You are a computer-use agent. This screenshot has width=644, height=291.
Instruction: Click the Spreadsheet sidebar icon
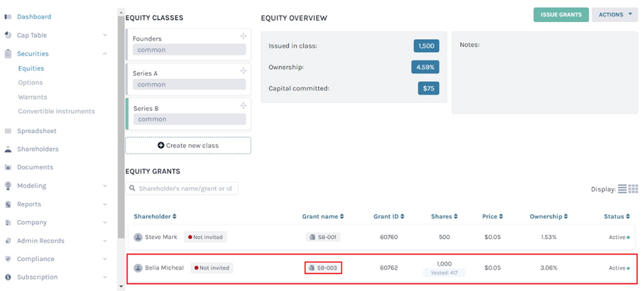pos(8,131)
